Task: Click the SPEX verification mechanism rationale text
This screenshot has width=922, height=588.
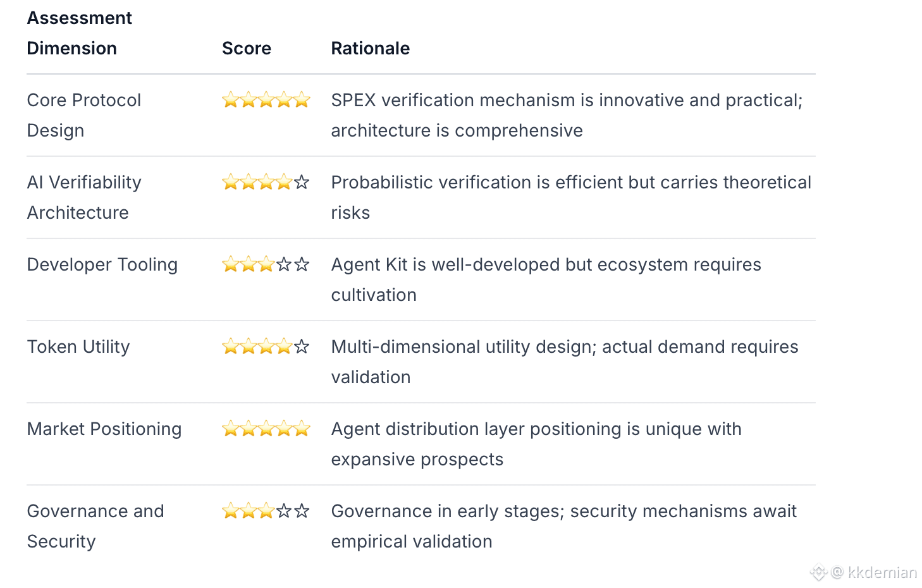Action: tap(566, 115)
